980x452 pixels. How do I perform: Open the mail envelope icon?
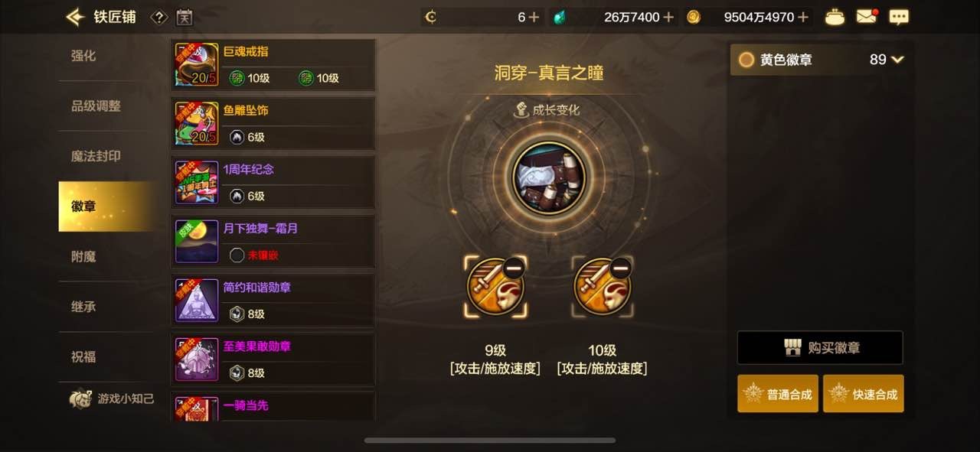coord(867,16)
